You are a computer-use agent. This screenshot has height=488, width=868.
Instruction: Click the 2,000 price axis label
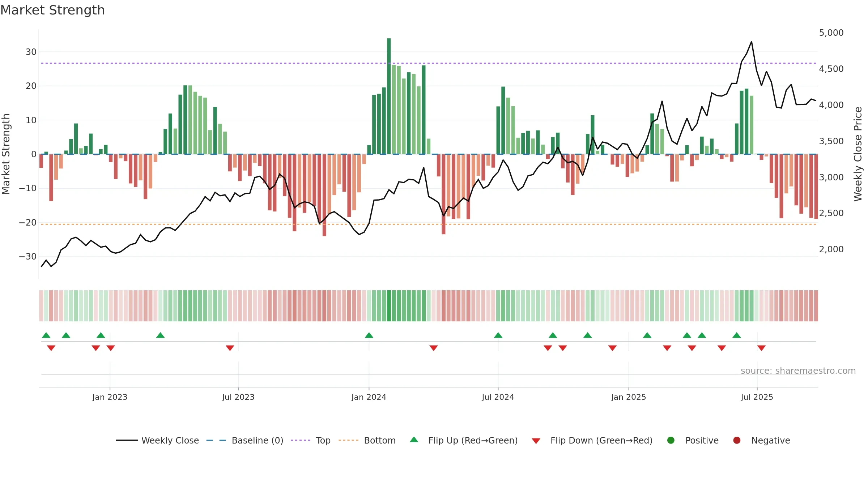831,249
